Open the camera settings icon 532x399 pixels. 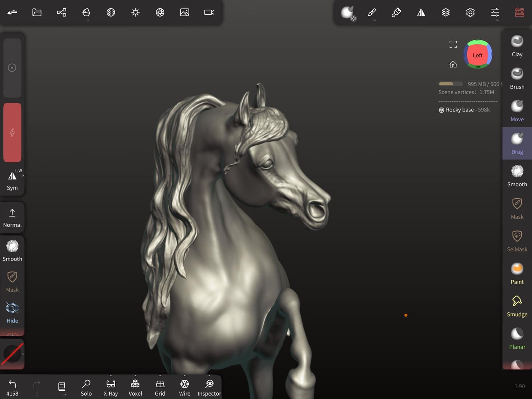click(209, 13)
